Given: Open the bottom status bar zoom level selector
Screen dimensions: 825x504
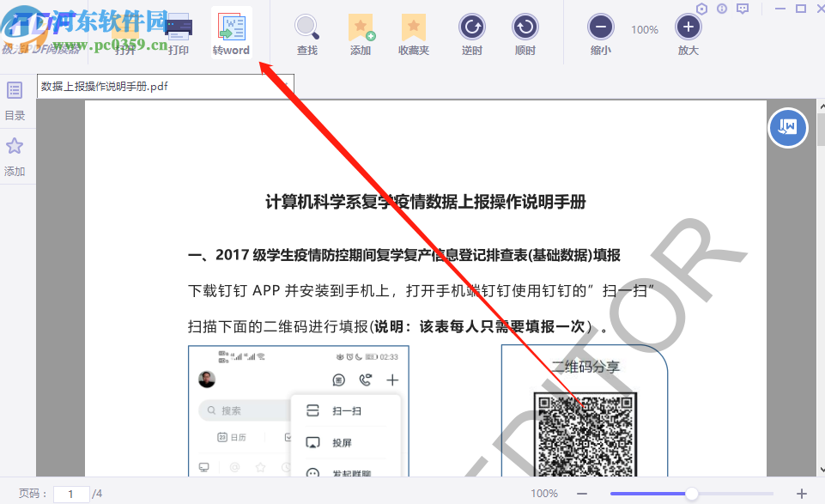Looking at the screenshot, I should (x=544, y=493).
